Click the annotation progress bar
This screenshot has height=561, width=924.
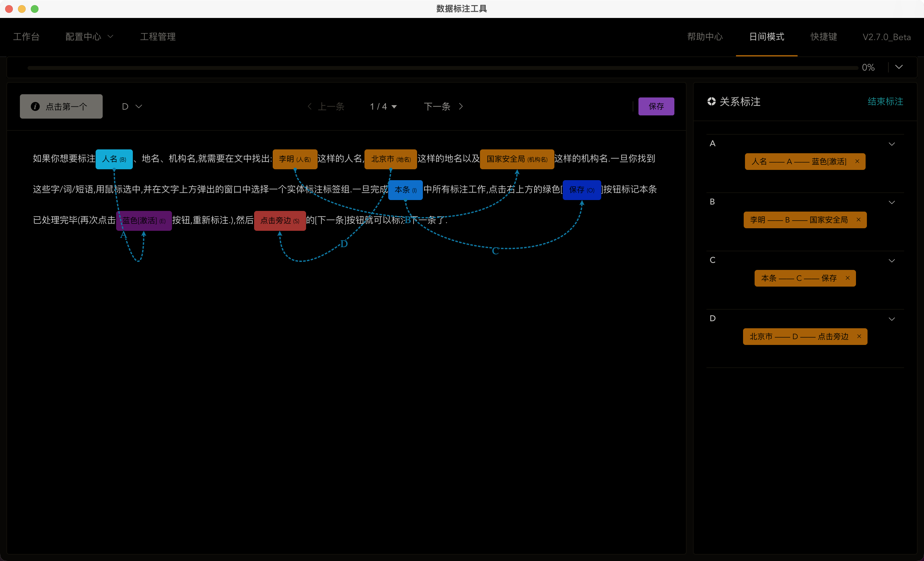(x=442, y=68)
